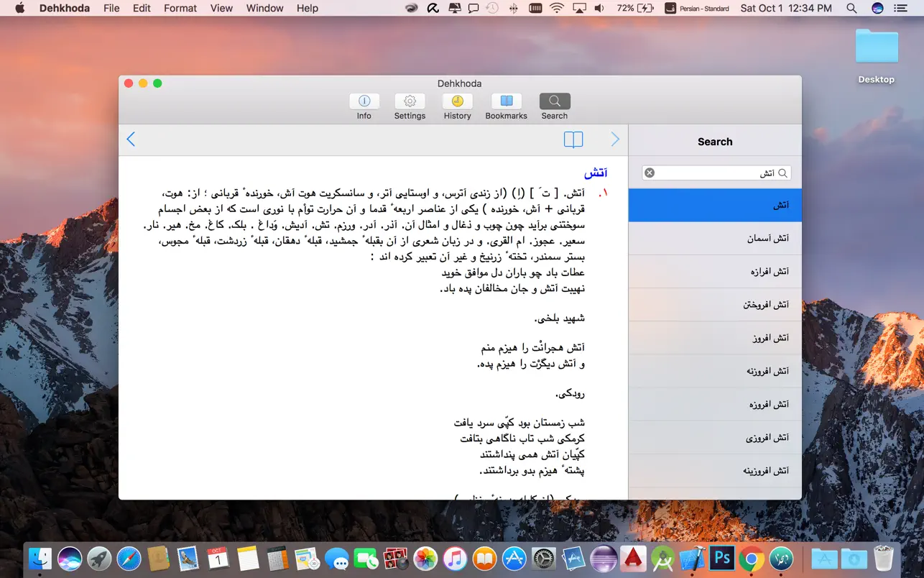Navigate back using the left chevron arrow
This screenshot has width=924, height=578.
point(131,139)
